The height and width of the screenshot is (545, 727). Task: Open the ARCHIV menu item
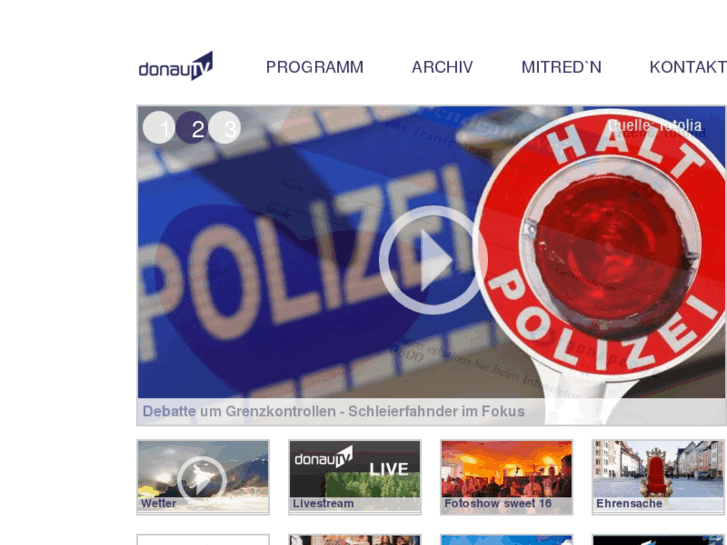pos(442,67)
